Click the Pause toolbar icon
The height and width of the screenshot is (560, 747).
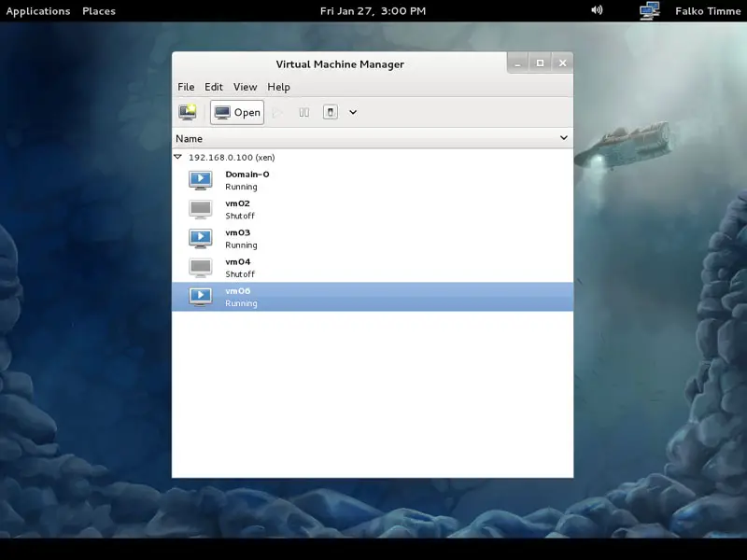[x=304, y=112]
